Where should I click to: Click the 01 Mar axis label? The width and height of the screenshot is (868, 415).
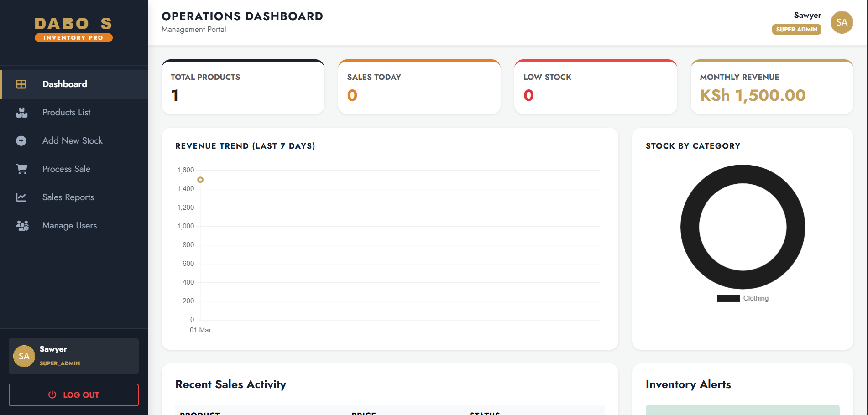point(200,330)
